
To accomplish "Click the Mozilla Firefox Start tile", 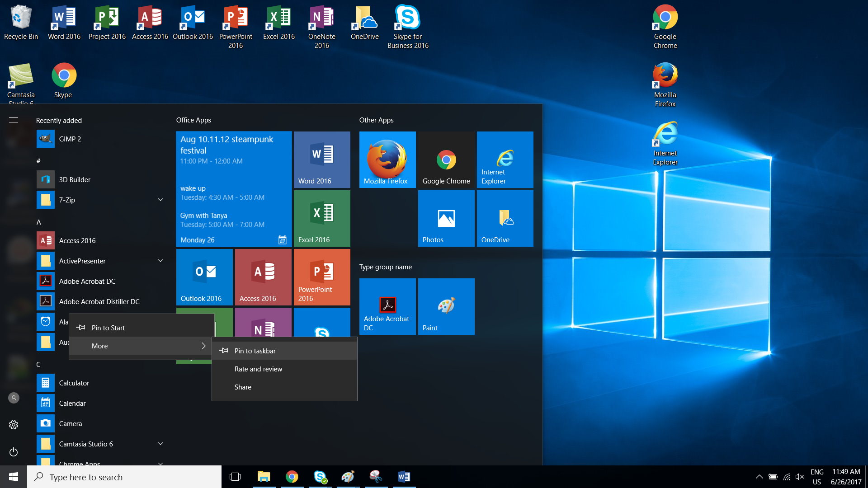I will (x=387, y=160).
